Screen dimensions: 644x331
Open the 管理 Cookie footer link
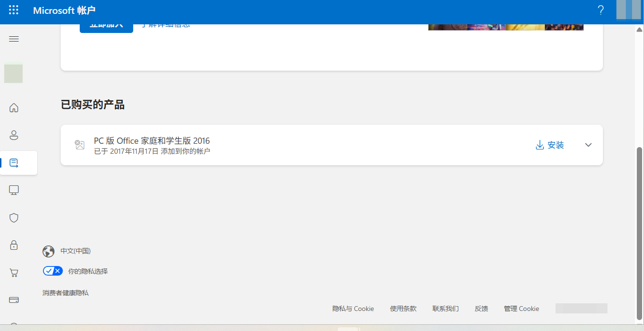click(x=521, y=309)
